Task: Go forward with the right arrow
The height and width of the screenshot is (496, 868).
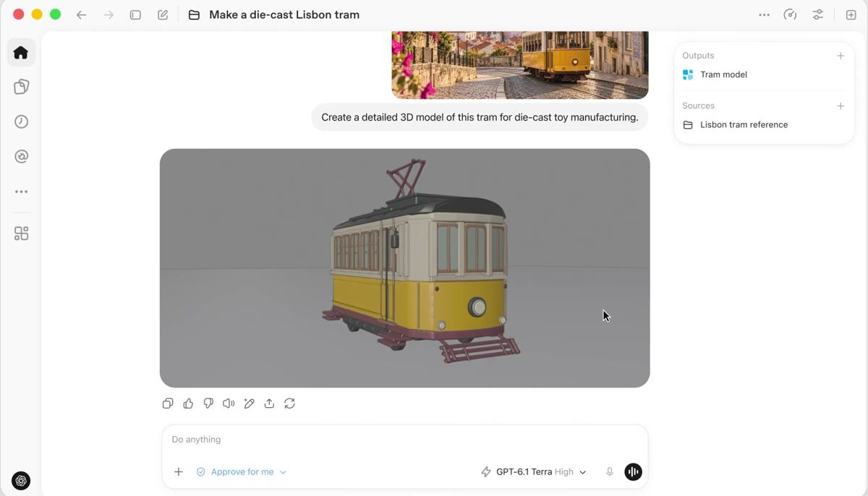Action: coord(109,14)
